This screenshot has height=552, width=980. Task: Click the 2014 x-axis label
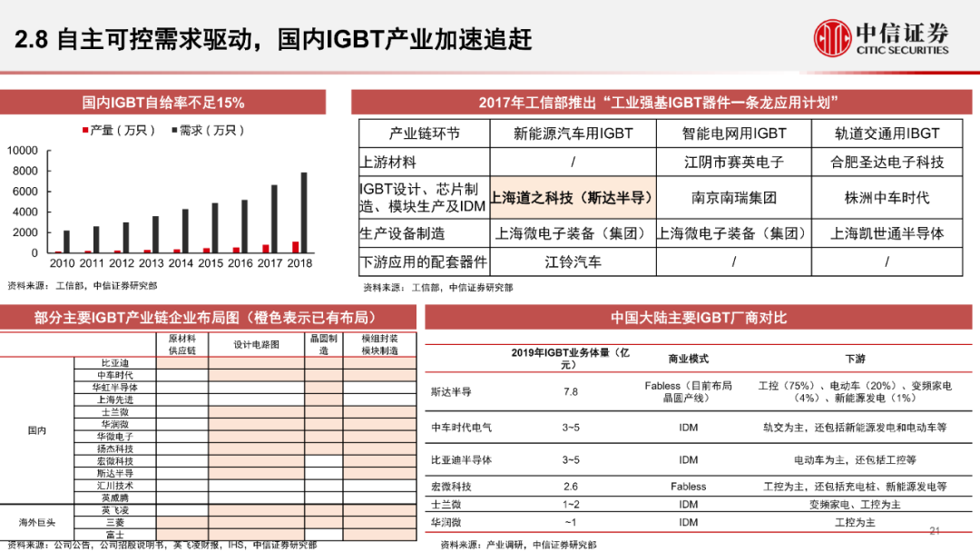point(181,263)
